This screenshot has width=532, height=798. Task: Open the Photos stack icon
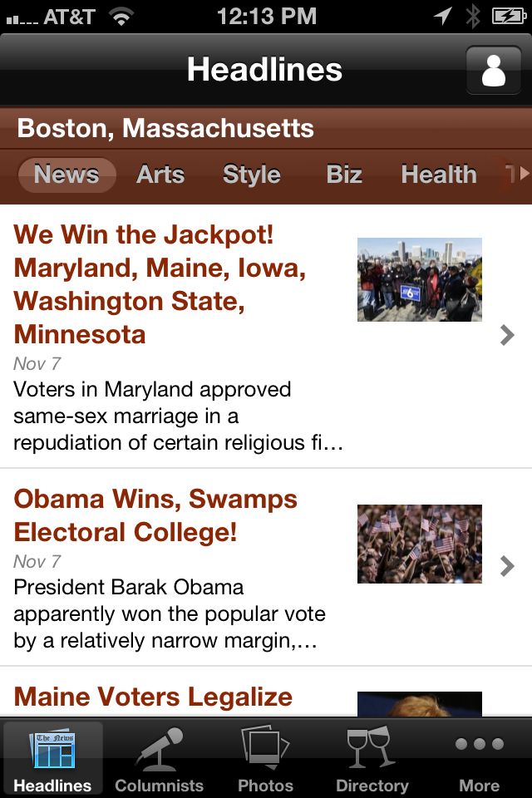coord(266,748)
